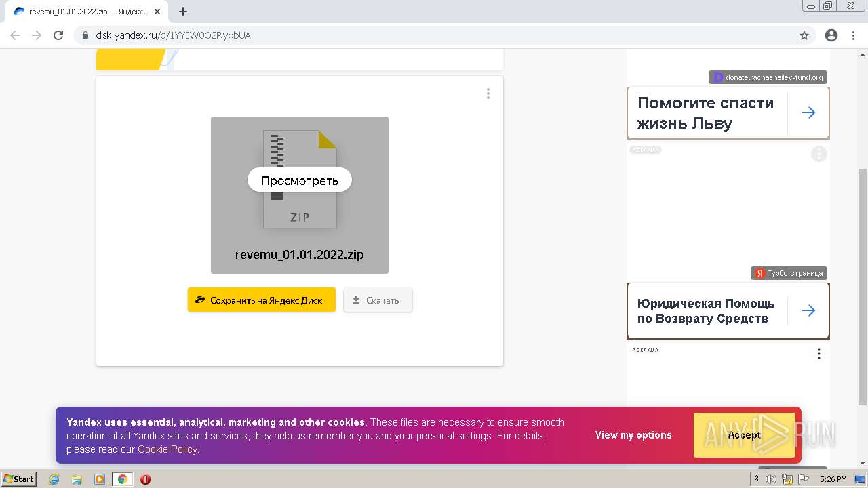Viewport: 868px width, 488px height.
Task: Click the browser forward arrow
Action: tap(37, 35)
